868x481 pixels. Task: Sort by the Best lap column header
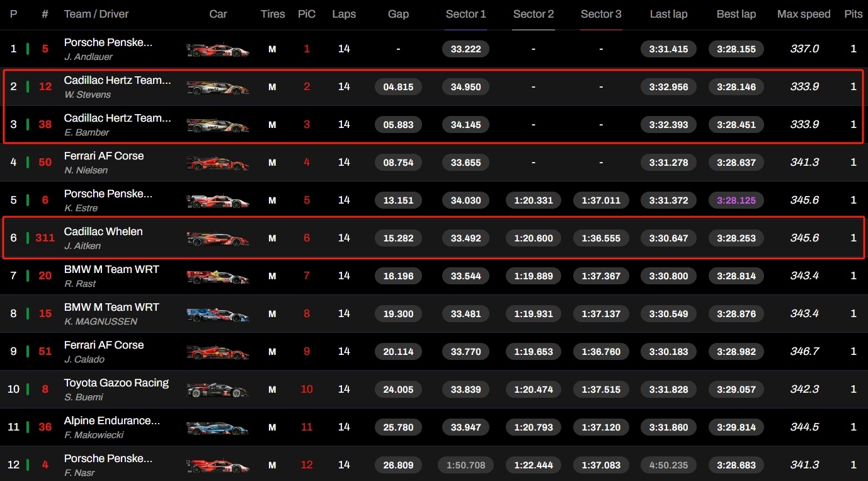click(736, 14)
